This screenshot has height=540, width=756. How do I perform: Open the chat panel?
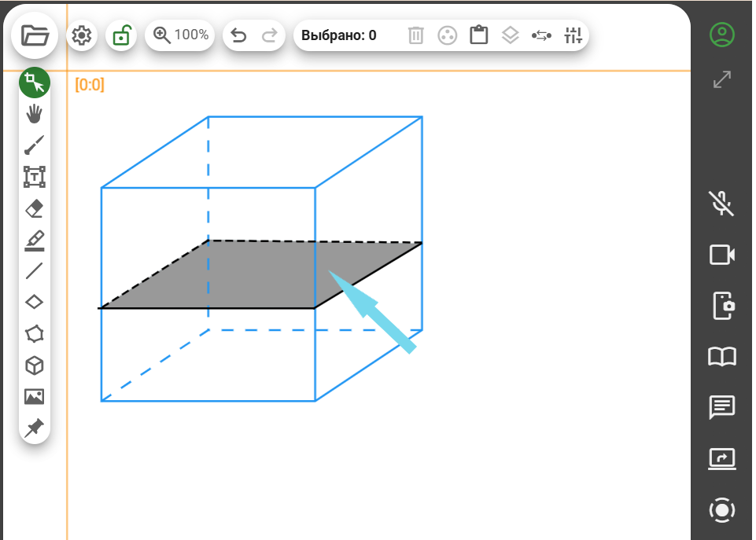(x=722, y=407)
